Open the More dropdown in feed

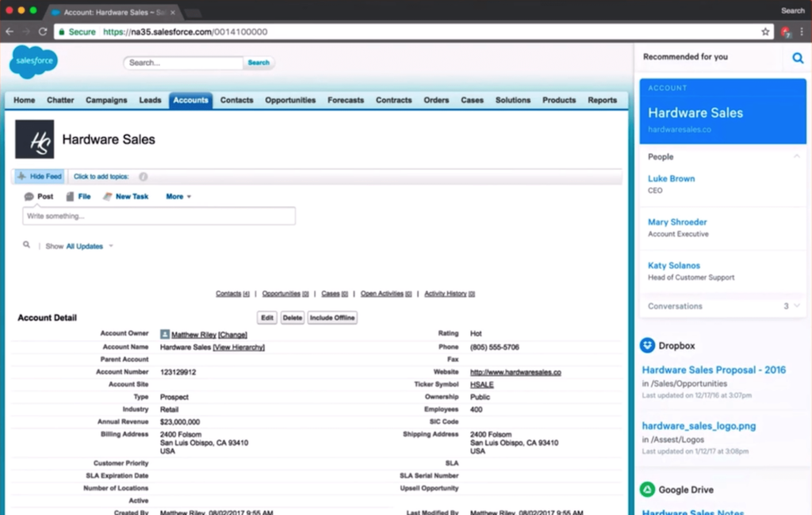click(x=178, y=196)
